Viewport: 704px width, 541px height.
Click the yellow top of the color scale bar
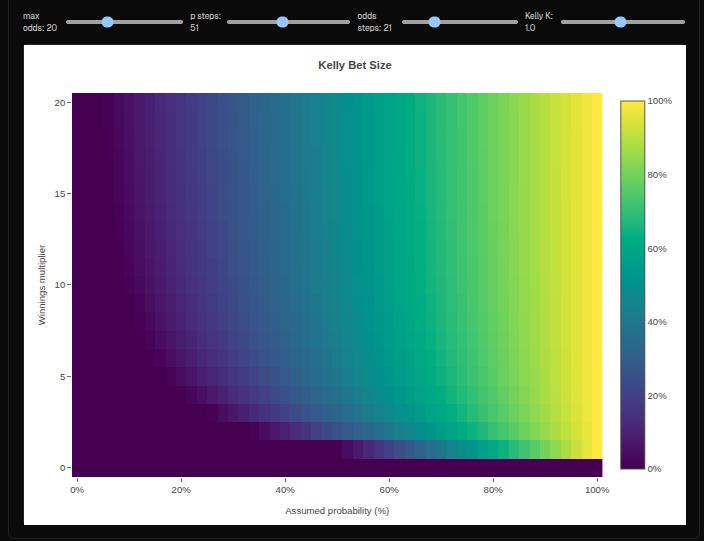pyautogui.click(x=632, y=108)
